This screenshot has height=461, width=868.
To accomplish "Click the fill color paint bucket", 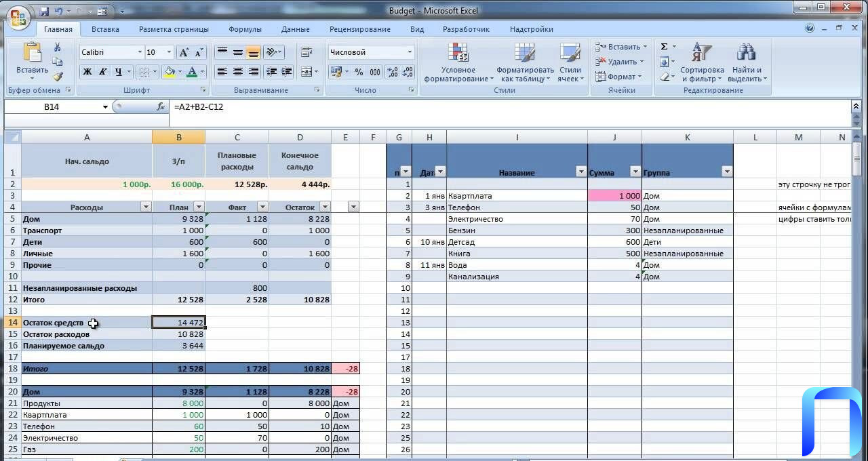I will pos(170,72).
